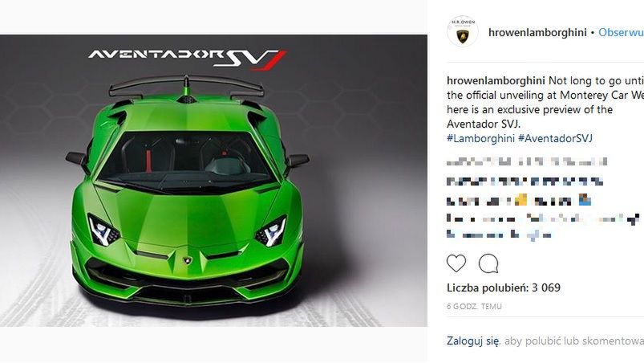Click the blurred comment with the yellow emoji
The width and height of the screenshot is (644, 363).
click(x=519, y=200)
